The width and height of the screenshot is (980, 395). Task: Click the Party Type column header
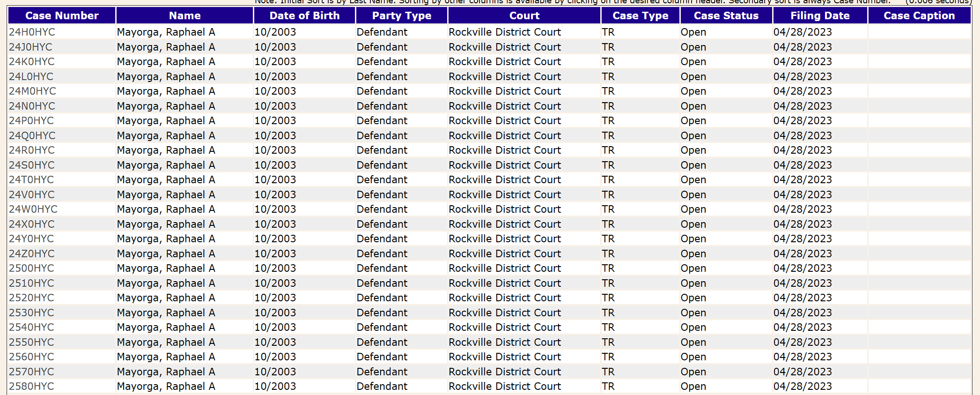(401, 15)
